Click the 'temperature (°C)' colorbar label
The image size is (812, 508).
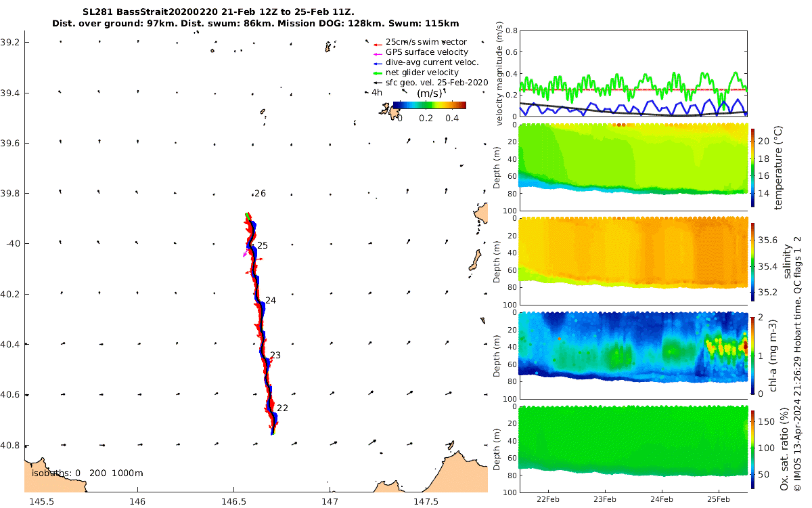pyautogui.click(x=778, y=167)
